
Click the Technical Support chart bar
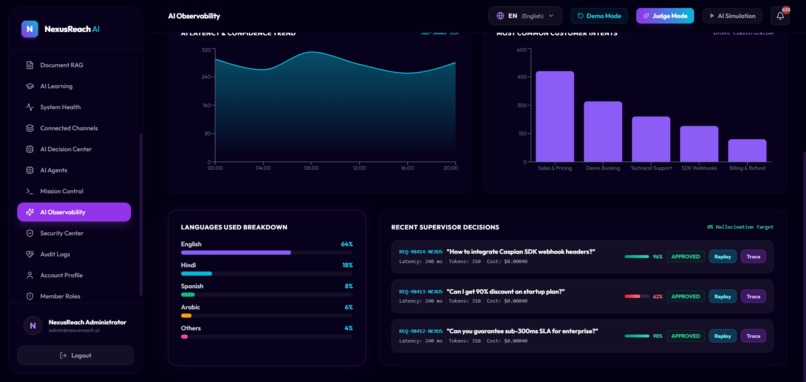(651, 139)
